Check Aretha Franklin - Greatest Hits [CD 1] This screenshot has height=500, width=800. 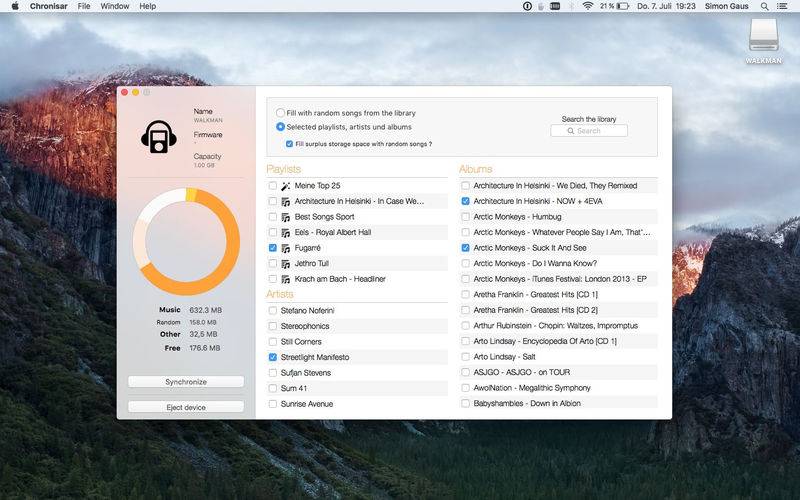[x=465, y=294]
